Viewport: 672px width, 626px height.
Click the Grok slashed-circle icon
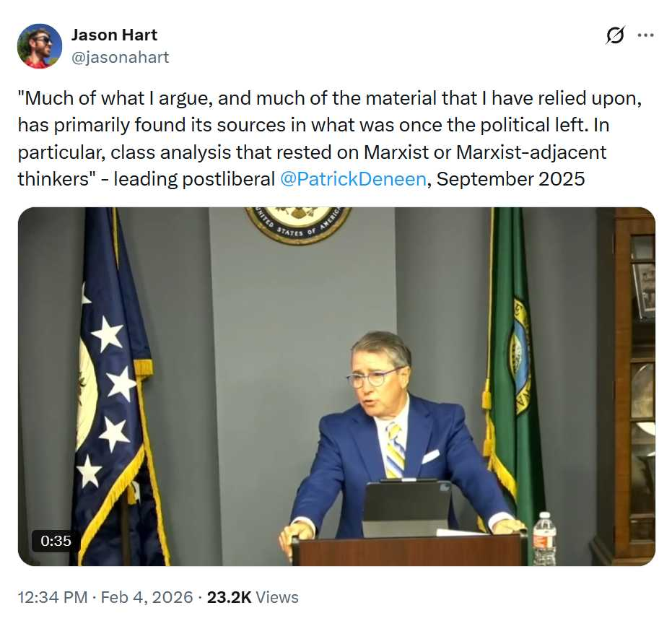point(615,36)
